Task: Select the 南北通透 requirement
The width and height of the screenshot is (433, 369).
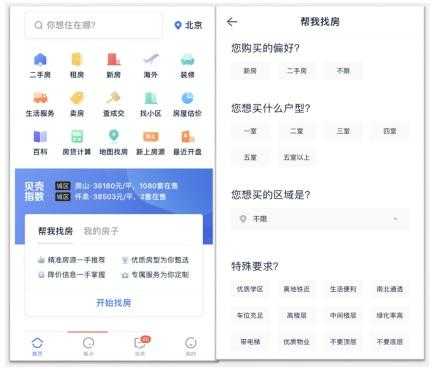Action: click(390, 289)
